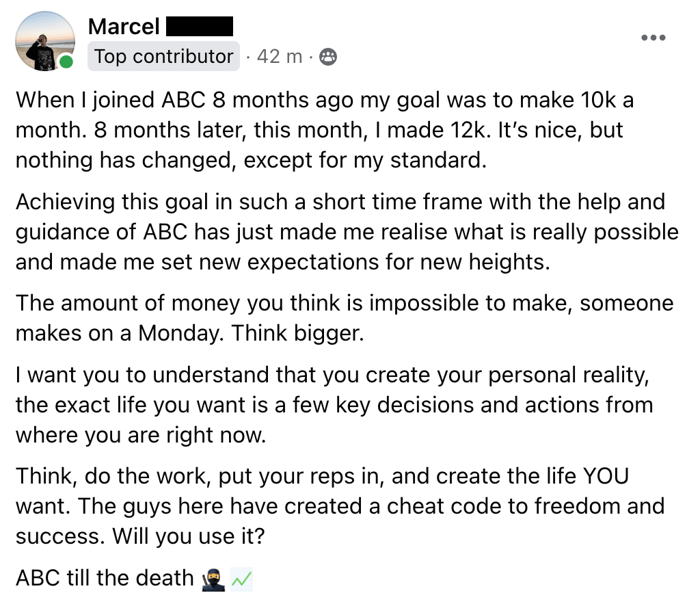This screenshot has height=606, width=700.
Task: Open Marcel's profile via name
Action: coord(124,27)
